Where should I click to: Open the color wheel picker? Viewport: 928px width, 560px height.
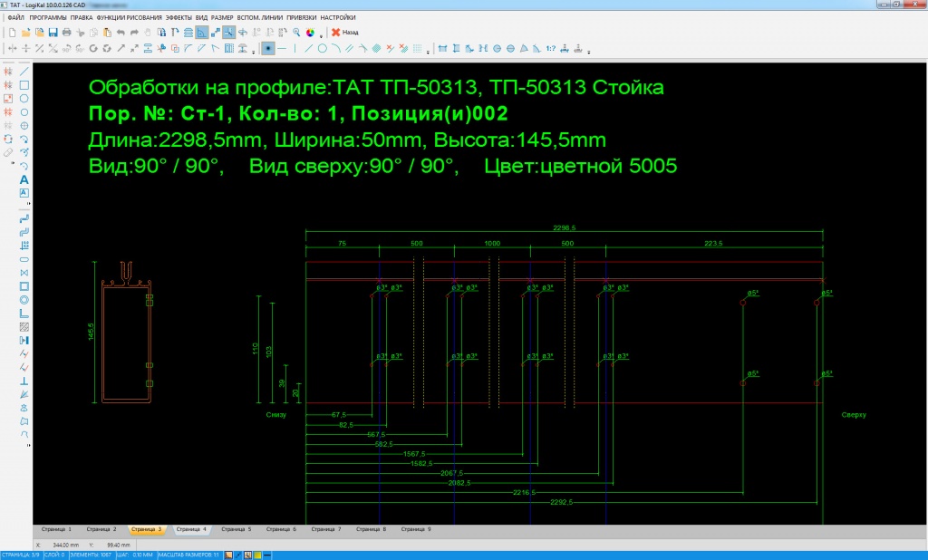310,33
